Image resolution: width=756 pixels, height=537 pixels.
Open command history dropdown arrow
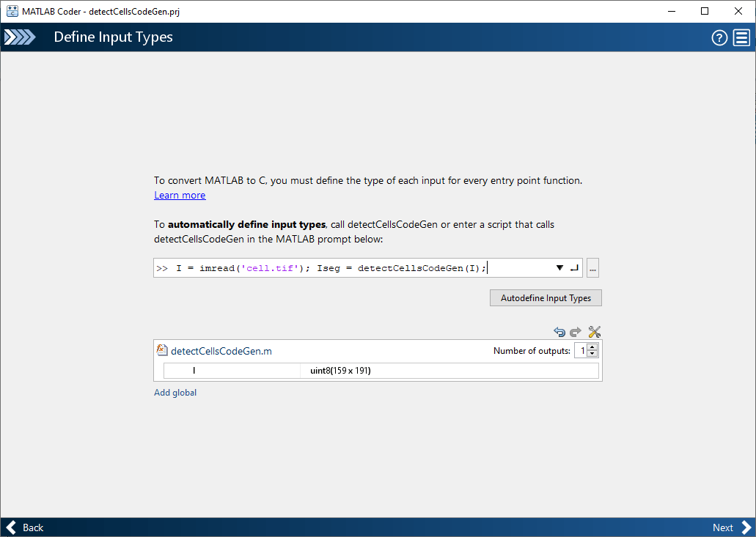coord(559,268)
